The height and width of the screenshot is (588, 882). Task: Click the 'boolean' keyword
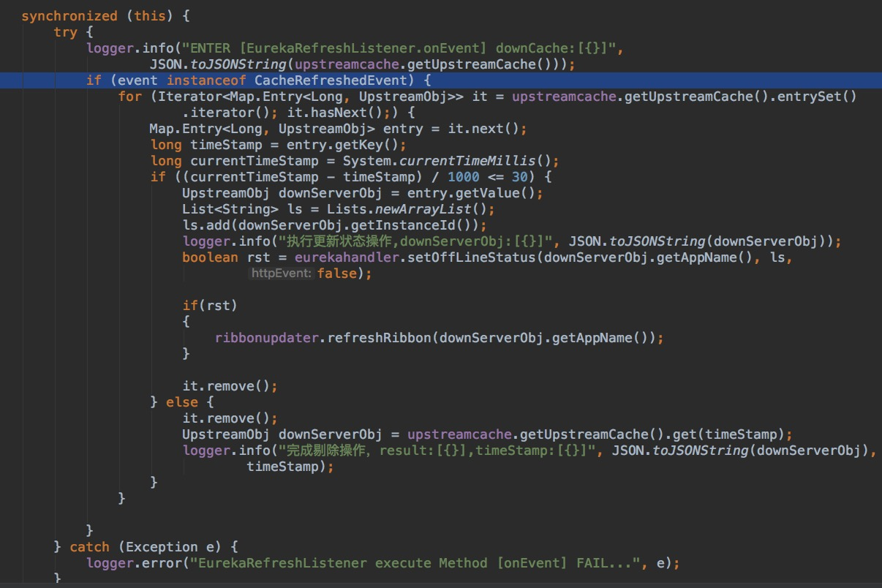[x=211, y=257]
